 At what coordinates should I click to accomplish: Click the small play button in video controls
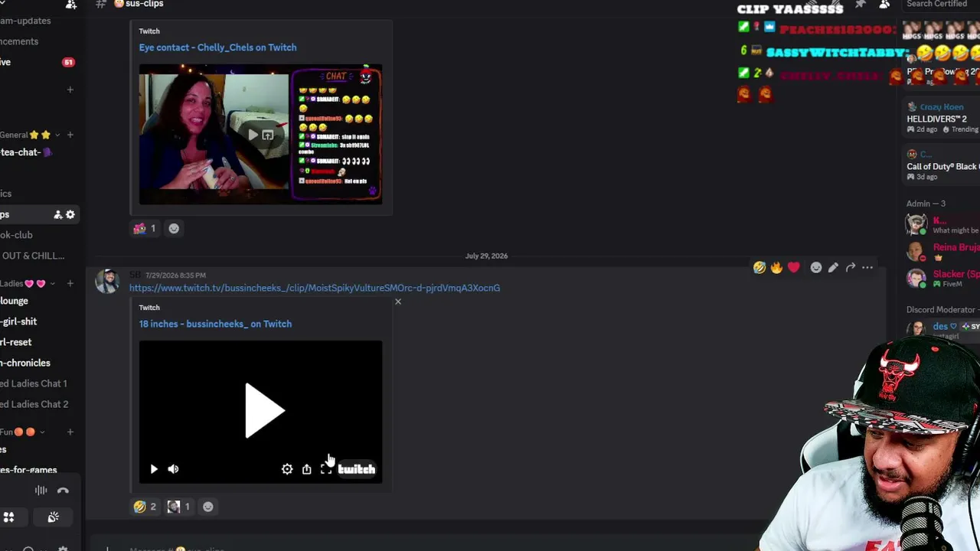click(154, 469)
